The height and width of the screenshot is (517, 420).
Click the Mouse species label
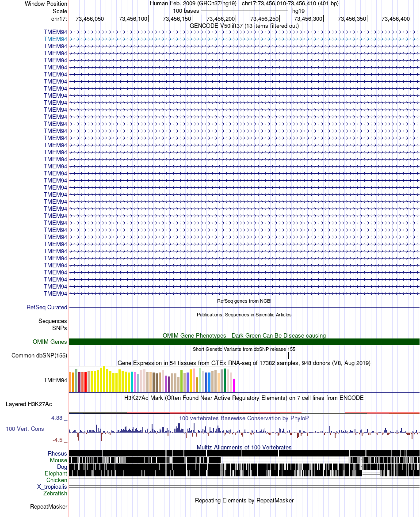point(58,460)
